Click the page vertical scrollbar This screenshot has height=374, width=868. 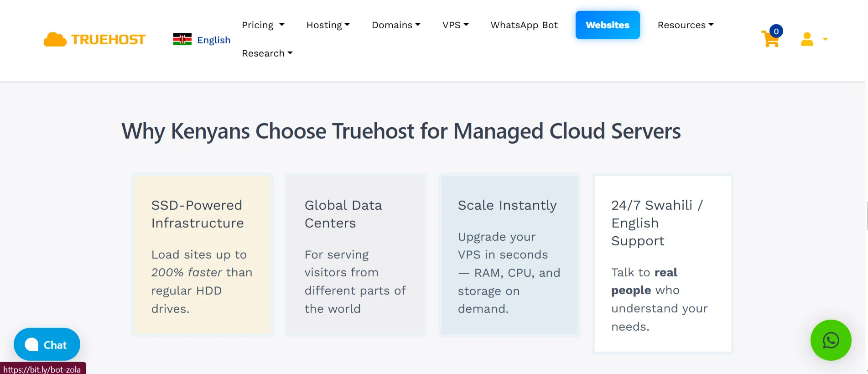[x=866, y=216]
